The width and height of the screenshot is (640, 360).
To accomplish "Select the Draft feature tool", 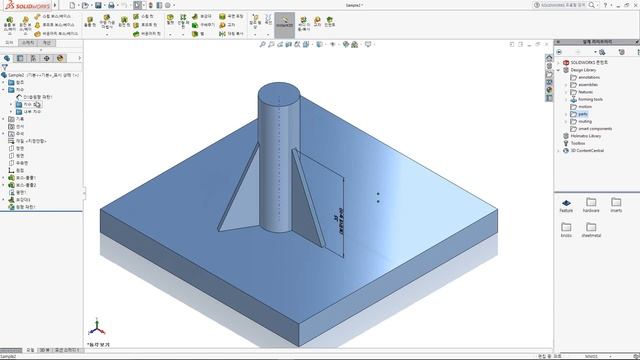I will tap(204, 25).
